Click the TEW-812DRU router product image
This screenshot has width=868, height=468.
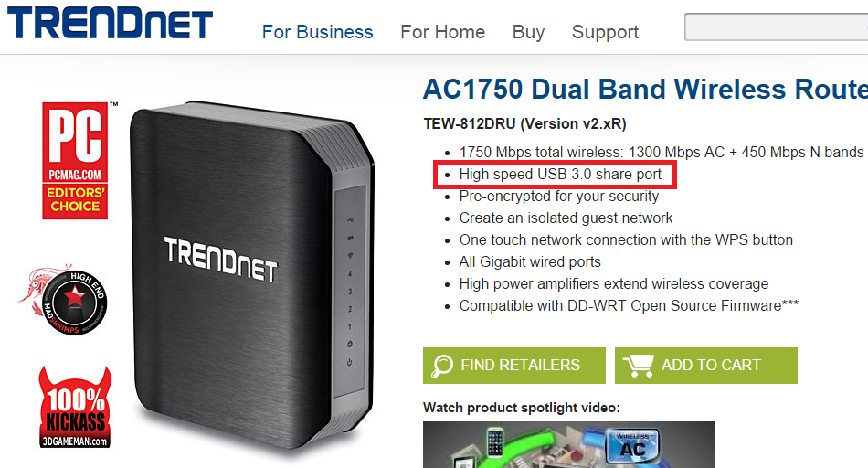[x=252, y=274]
